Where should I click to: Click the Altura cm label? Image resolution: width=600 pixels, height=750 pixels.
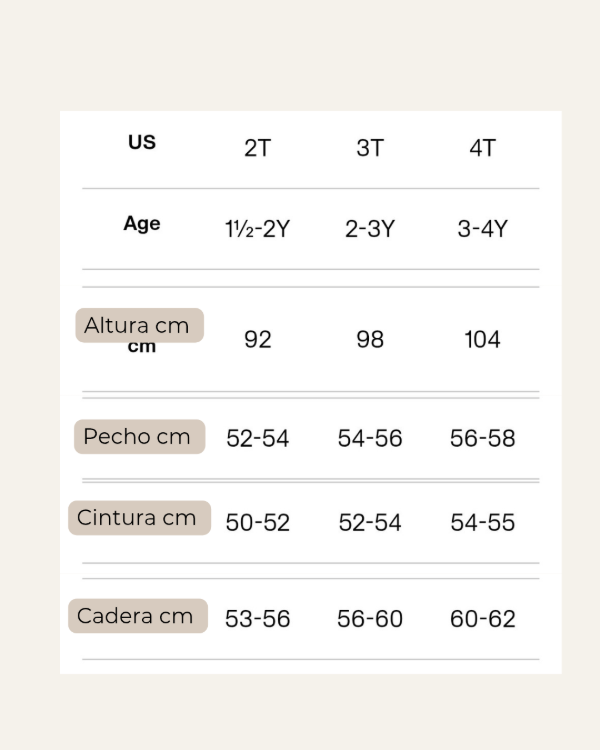pos(139,325)
